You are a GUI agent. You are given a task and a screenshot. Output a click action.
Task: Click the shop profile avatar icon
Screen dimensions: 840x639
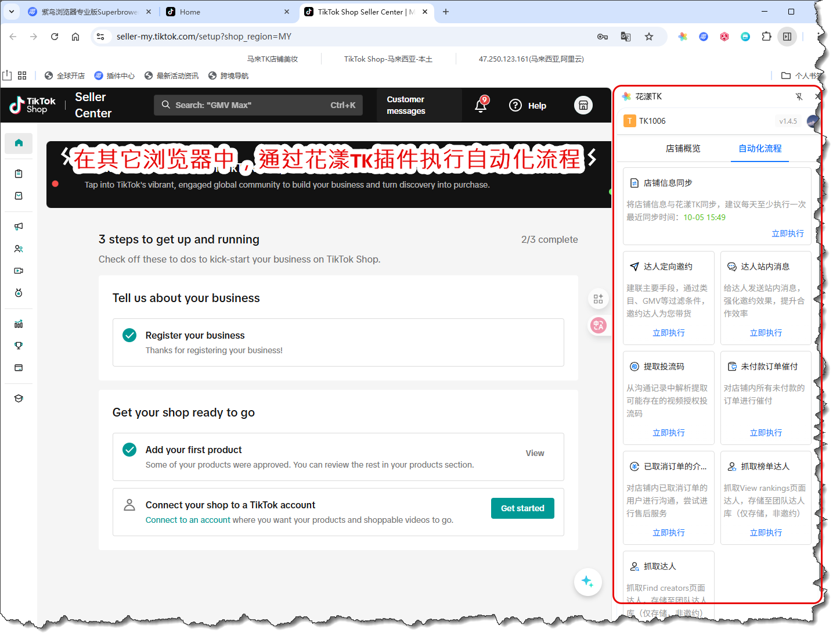click(583, 105)
